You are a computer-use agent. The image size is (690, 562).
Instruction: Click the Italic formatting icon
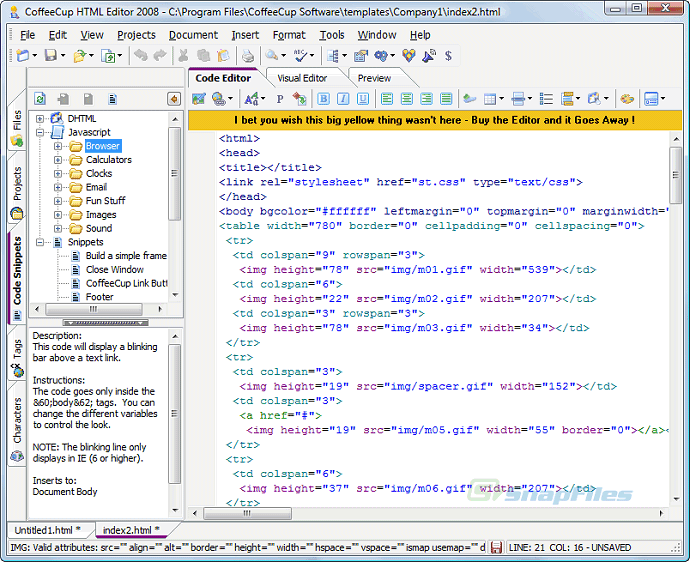pos(343,99)
